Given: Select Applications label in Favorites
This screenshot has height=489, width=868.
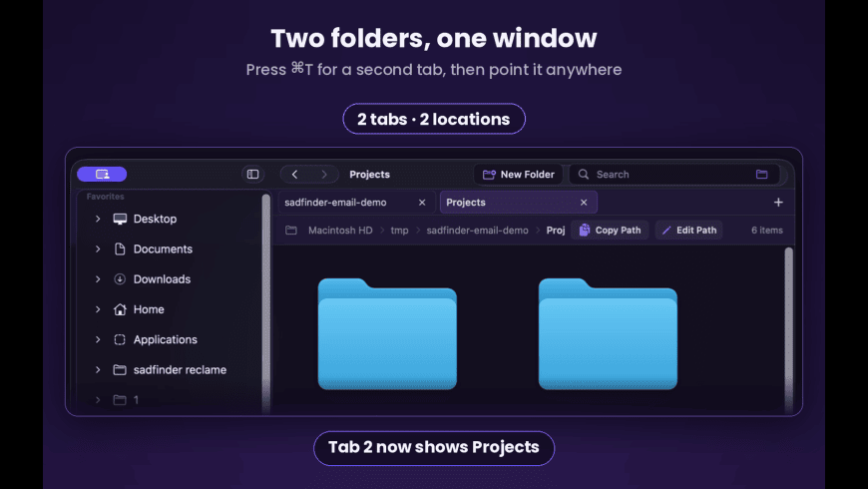Looking at the screenshot, I should (x=165, y=339).
